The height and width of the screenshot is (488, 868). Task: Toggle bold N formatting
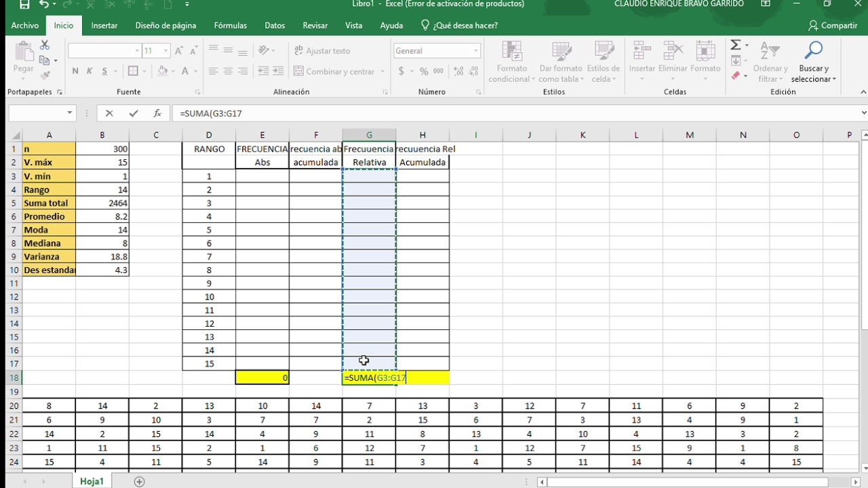(75, 71)
